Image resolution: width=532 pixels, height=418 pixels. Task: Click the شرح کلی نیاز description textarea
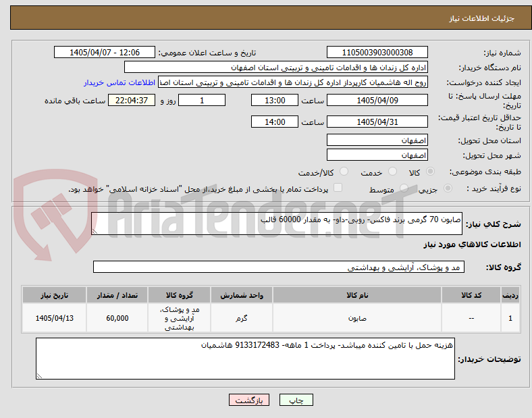(277, 224)
